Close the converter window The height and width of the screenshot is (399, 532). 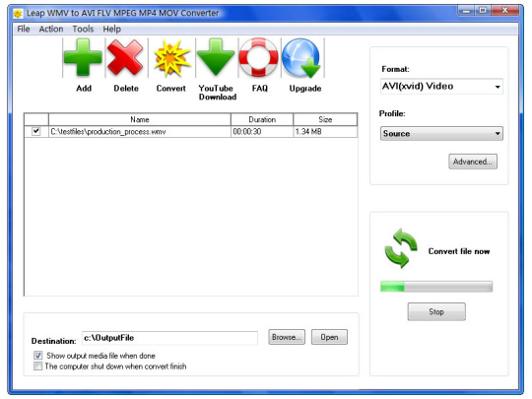click(x=504, y=11)
